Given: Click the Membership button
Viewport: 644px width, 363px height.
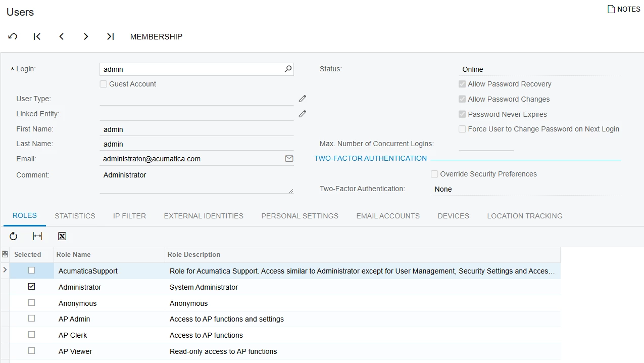Looking at the screenshot, I should [156, 36].
